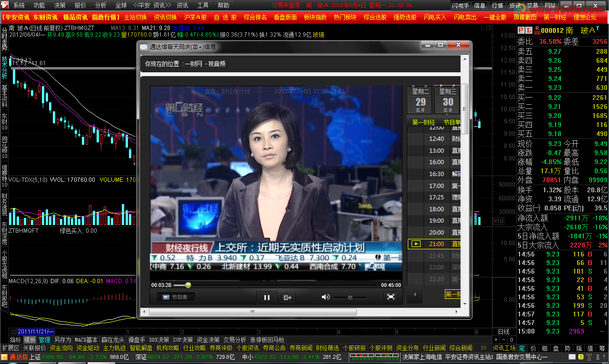609x364 pixels.
Task: Click the info dialog vertical scrollbar
Action: (465, 109)
